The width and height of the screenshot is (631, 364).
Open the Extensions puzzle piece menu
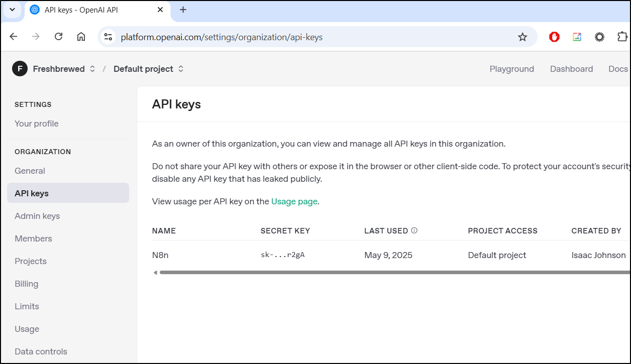[622, 37]
